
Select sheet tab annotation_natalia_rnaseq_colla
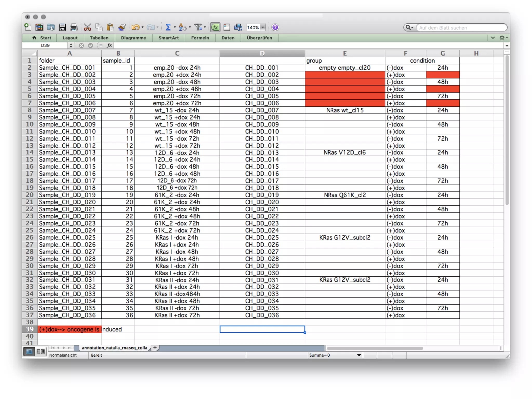115,348
